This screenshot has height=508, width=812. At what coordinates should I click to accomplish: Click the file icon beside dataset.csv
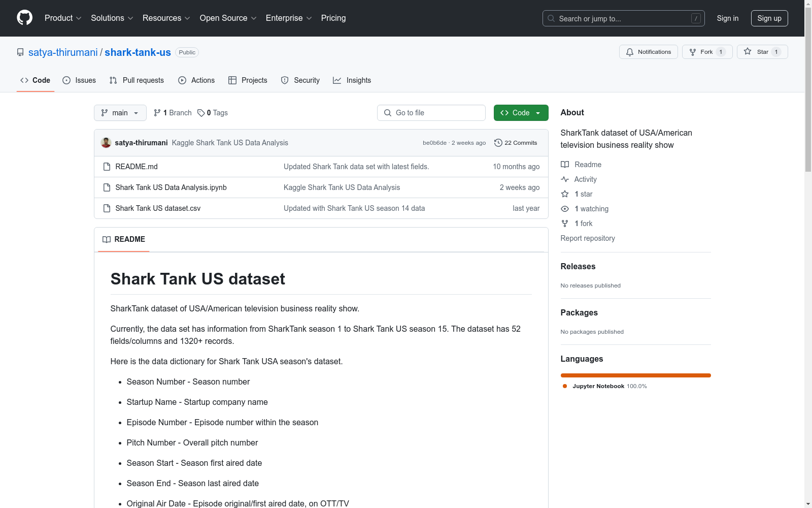tap(107, 208)
